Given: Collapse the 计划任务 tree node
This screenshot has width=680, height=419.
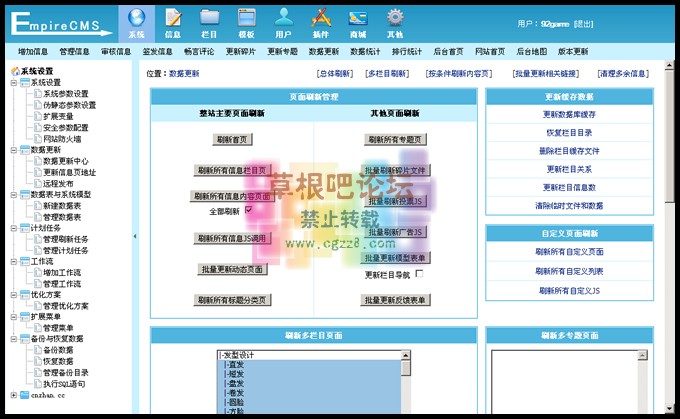Looking at the screenshot, I should tap(13, 228).
